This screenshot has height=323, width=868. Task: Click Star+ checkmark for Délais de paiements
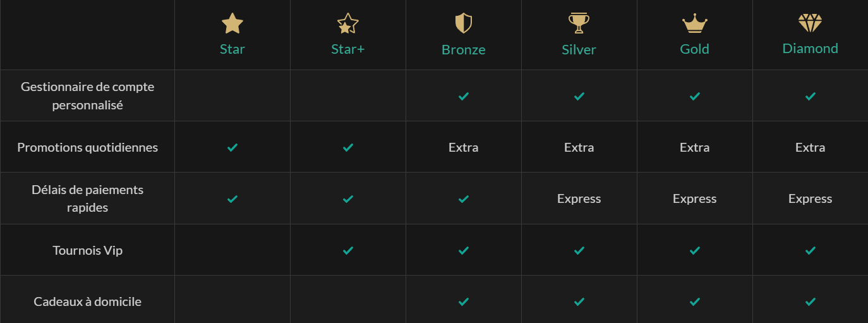click(348, 198)
